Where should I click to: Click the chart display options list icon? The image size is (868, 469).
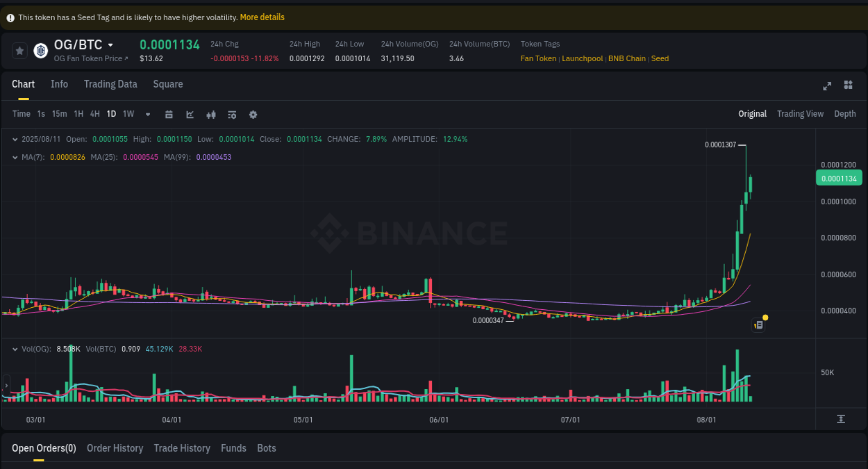point(232,114)
